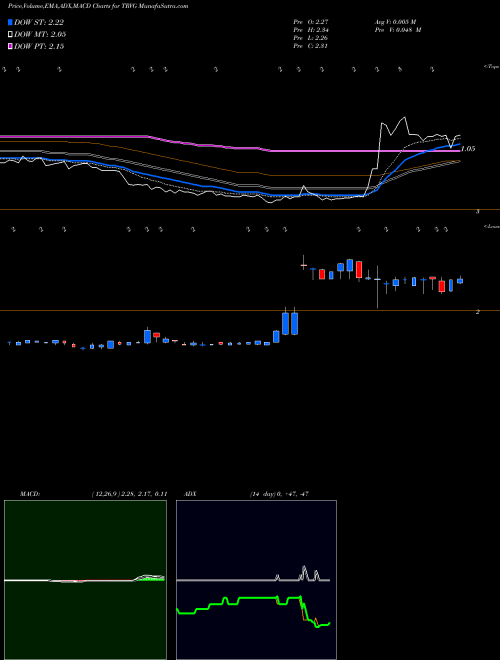Select the 'DOW PT: 2.15' label
The width and height of the screenshot is (500, 660).
tap(39, 46)
